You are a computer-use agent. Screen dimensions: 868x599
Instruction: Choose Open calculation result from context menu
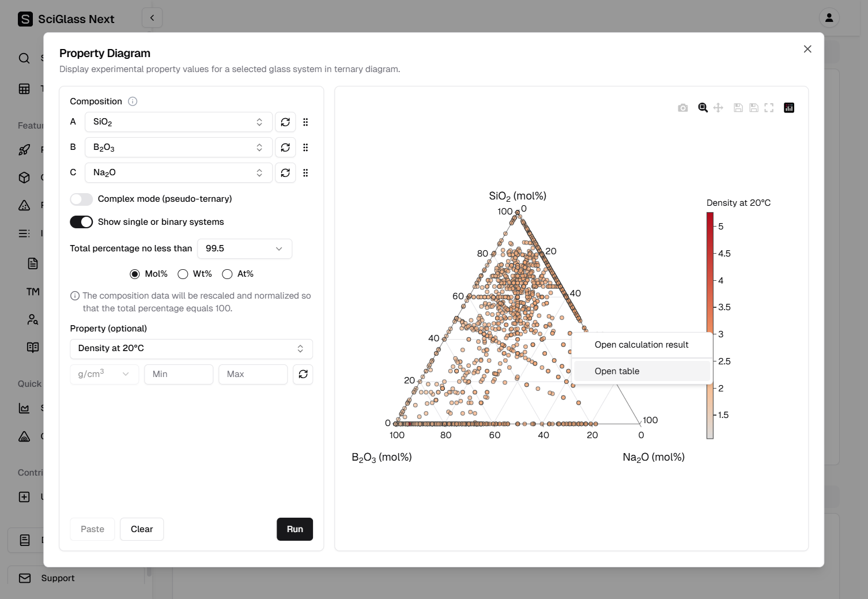[641, 345]
